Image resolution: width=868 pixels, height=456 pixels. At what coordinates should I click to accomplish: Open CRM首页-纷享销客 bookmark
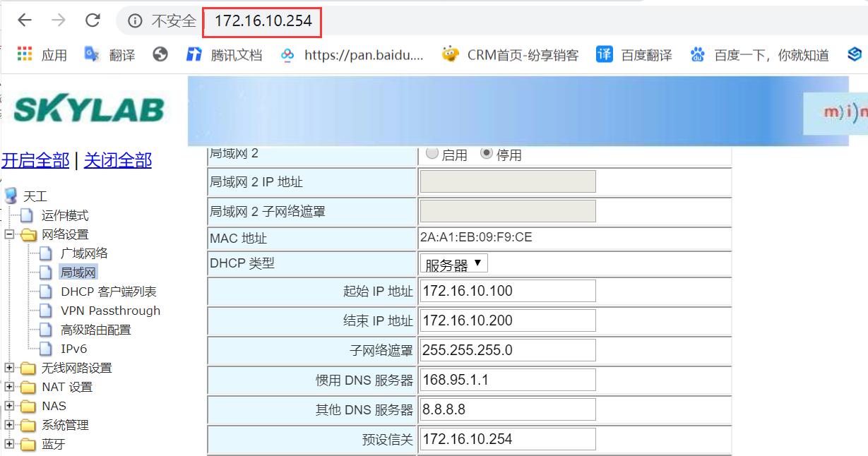click(510, 54)
